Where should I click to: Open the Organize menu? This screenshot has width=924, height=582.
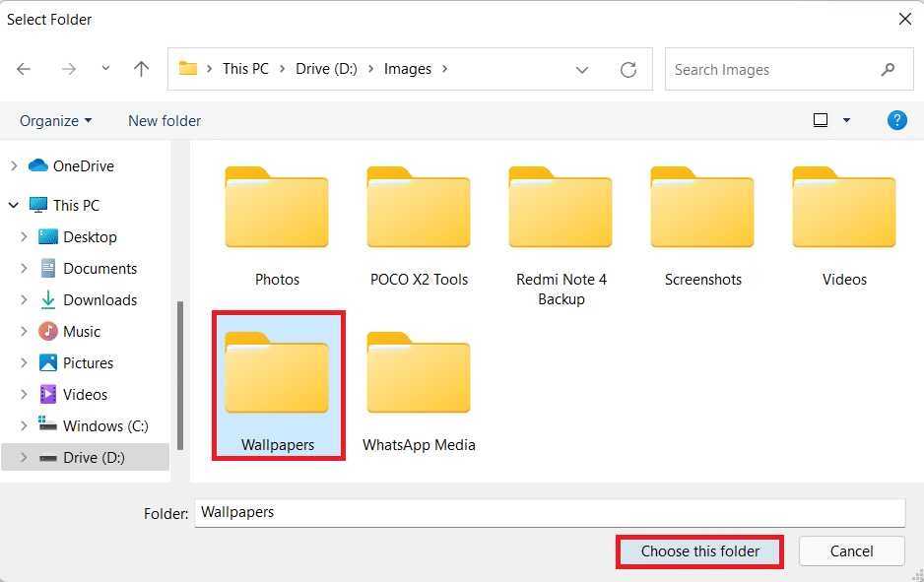pos(55,120)
